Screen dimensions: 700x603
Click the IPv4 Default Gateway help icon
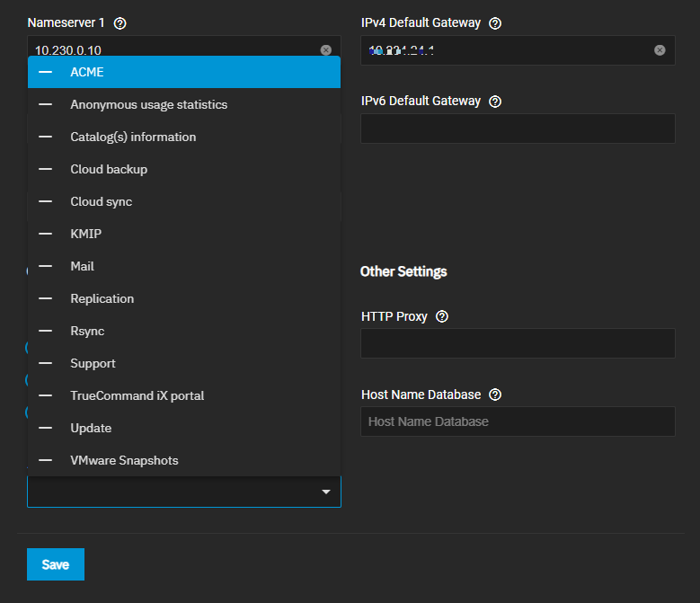tap(494, 23)
